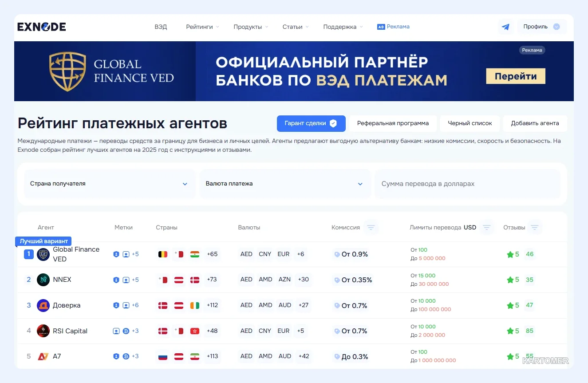Viewport: 588px width, 383px height.
Task: Expand Рейтинги menu
Action: tap(202, 27)
